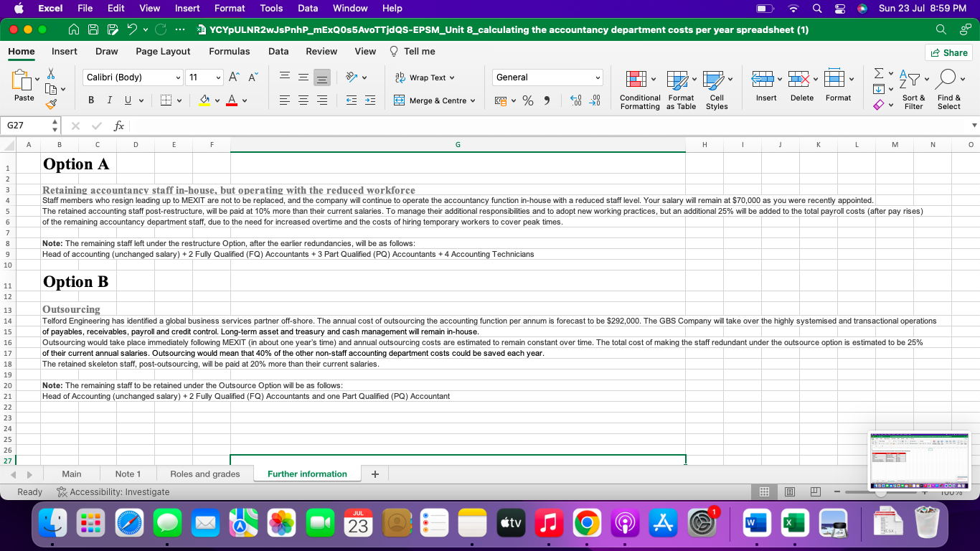Screen dimensions: 980x551
Task: Apply percent style to the cell
Action: tap(528, 101)
